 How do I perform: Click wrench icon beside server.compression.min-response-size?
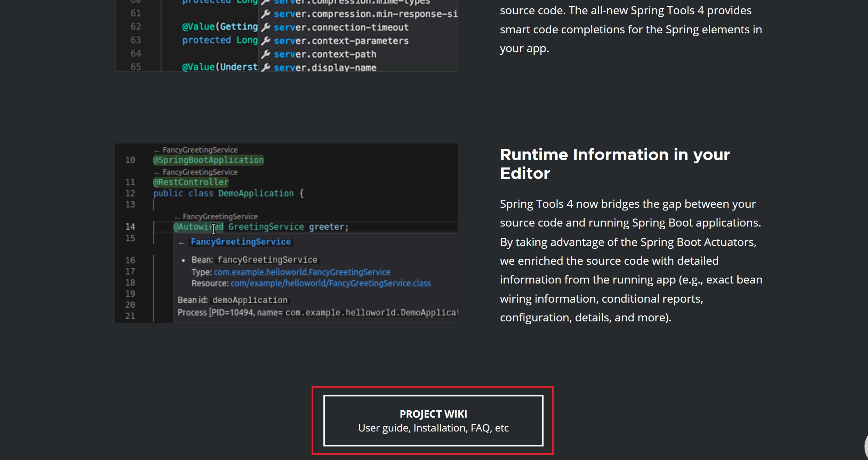click(266, 14)
